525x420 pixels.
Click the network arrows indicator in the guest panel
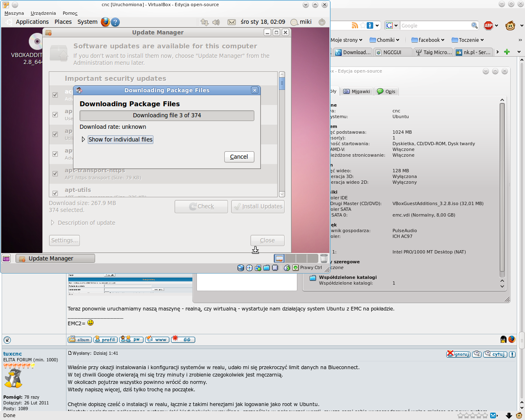click(205, 22)
